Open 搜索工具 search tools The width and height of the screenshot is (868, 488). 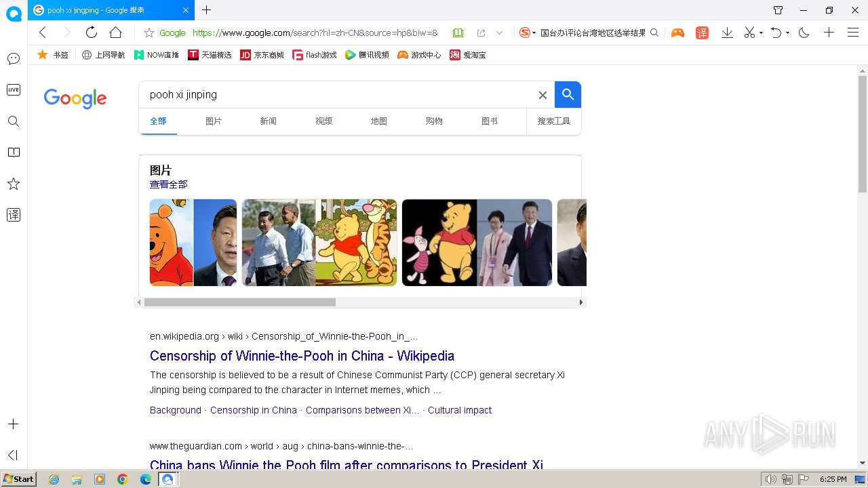pos(554,121)
